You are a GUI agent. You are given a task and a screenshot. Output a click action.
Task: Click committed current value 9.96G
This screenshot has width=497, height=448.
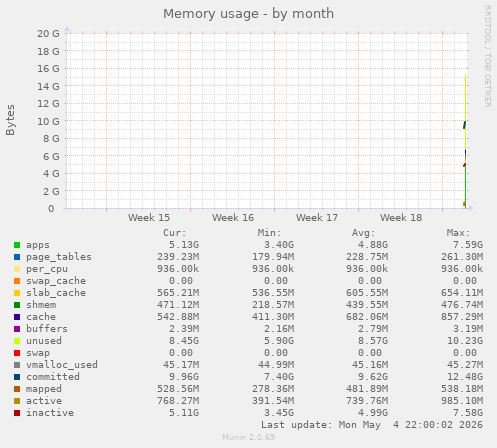(184, 377)
